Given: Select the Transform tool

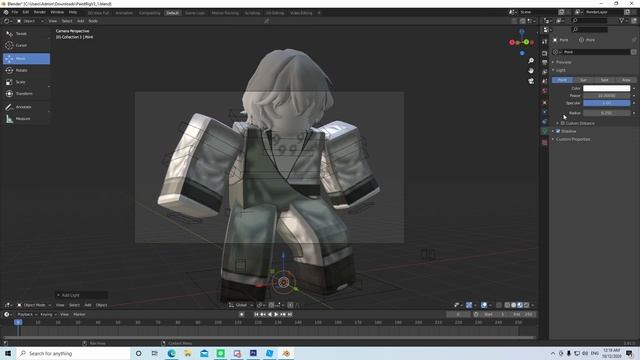Looking at the screenshot, I should coord(26,93).
